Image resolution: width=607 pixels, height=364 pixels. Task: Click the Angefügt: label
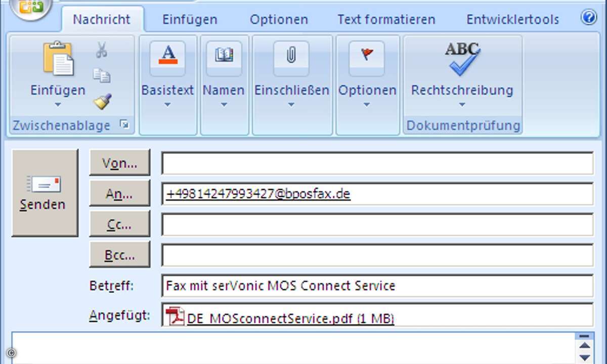pyautogui.click(x=120, y=315)
